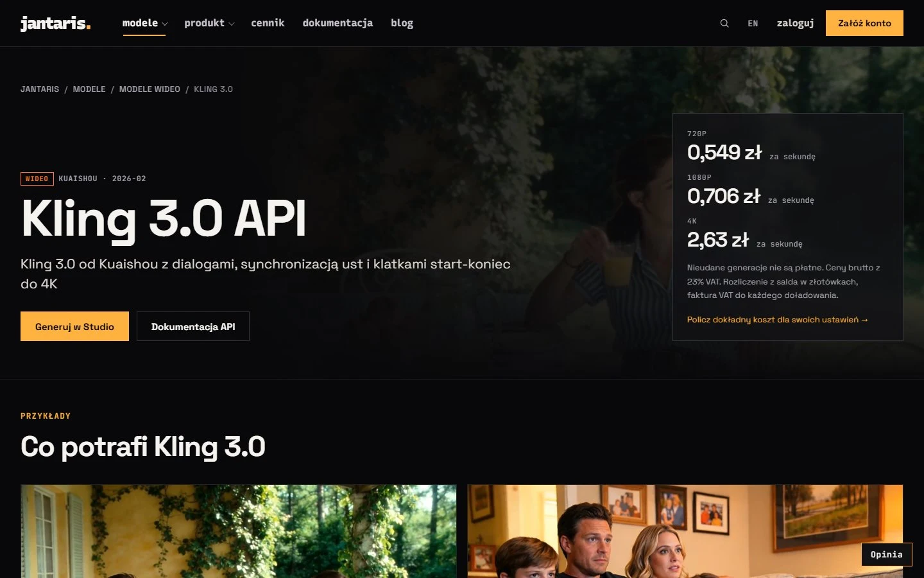The height and width of the screenshot is (578, 924).
Task: Follow the 'Policz dokładny koszt' link
Action: tap(777, 320)
